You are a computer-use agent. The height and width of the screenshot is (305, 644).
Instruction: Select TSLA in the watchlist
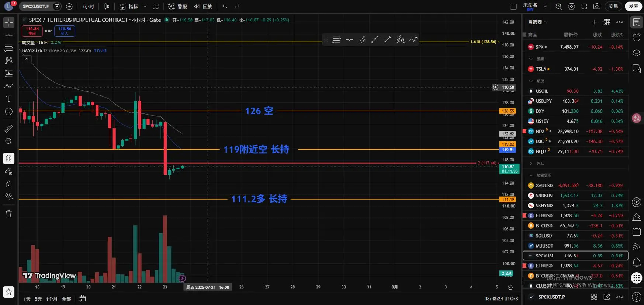[x=575, y=69]
